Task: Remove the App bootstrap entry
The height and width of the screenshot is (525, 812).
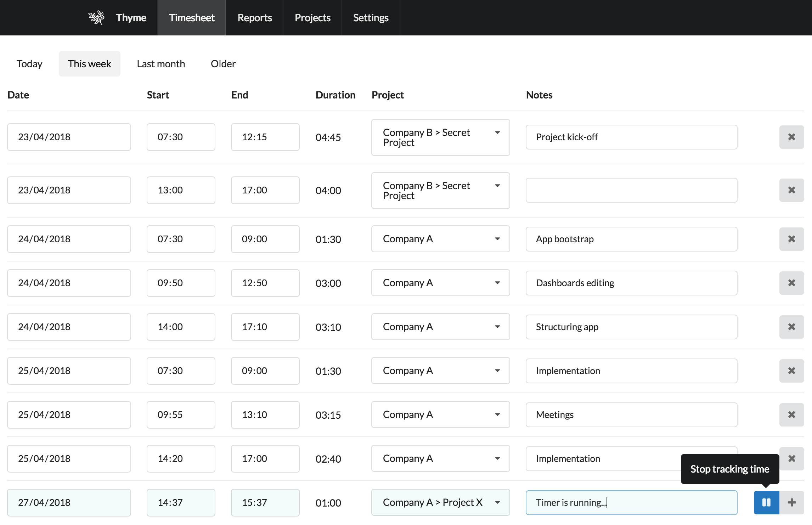Action: 791,239
